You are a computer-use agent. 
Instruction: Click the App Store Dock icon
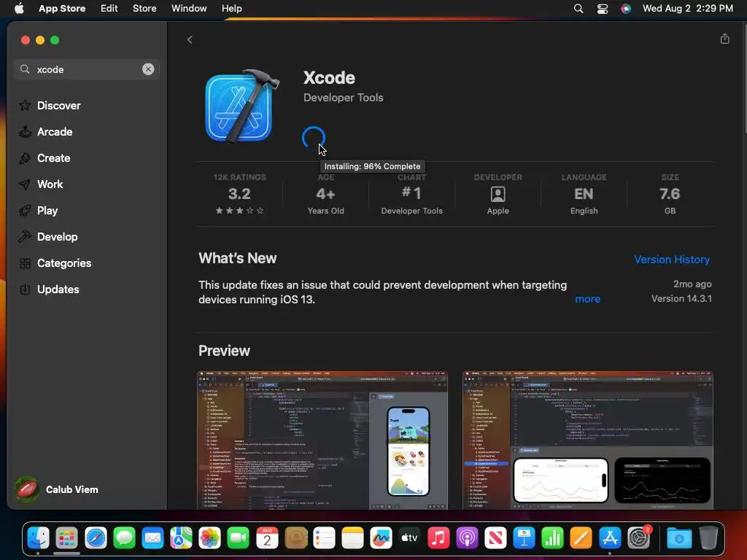(x=610, y=539)
